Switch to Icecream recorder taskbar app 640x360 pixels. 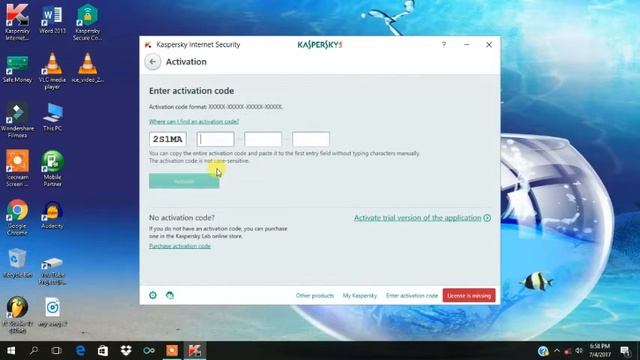coord(172,351)
